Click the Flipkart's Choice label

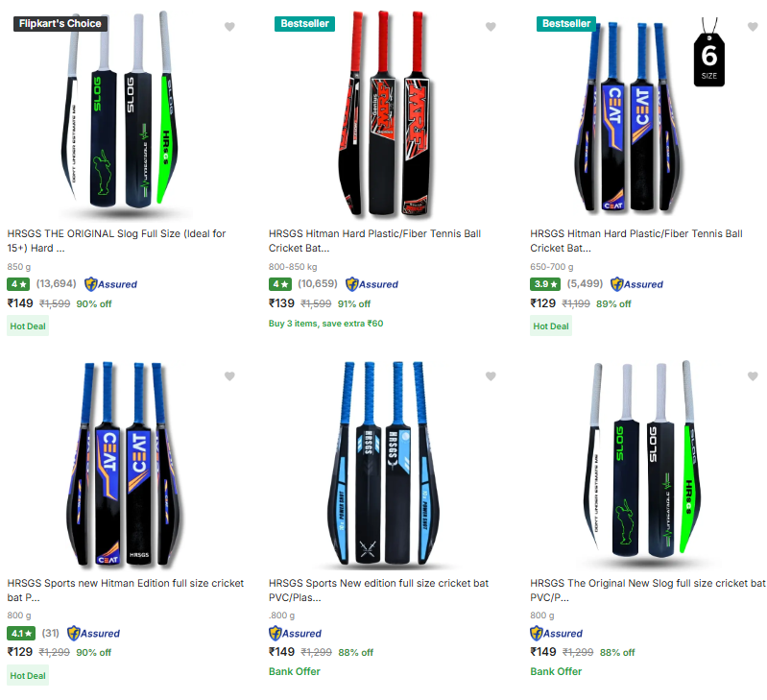[x=60, y=24]
